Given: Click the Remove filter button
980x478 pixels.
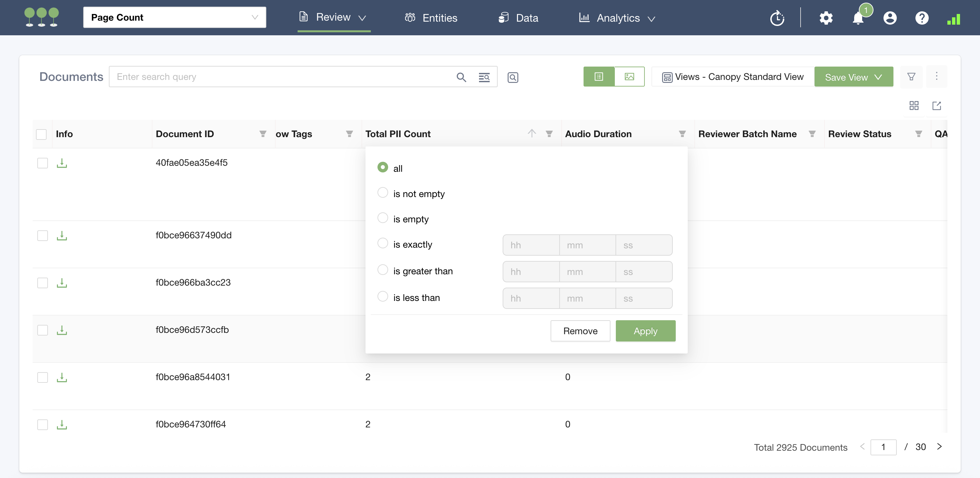Looking at the screenshot, I should pos(580,331).
